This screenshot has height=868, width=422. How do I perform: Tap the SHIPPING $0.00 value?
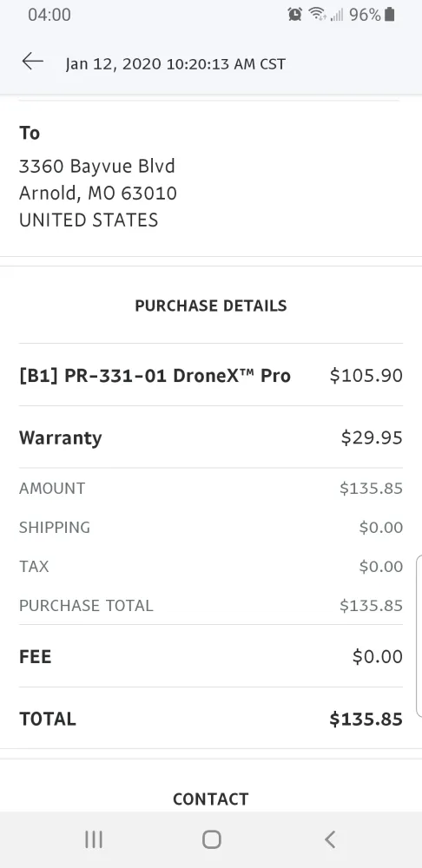point(381,527)
